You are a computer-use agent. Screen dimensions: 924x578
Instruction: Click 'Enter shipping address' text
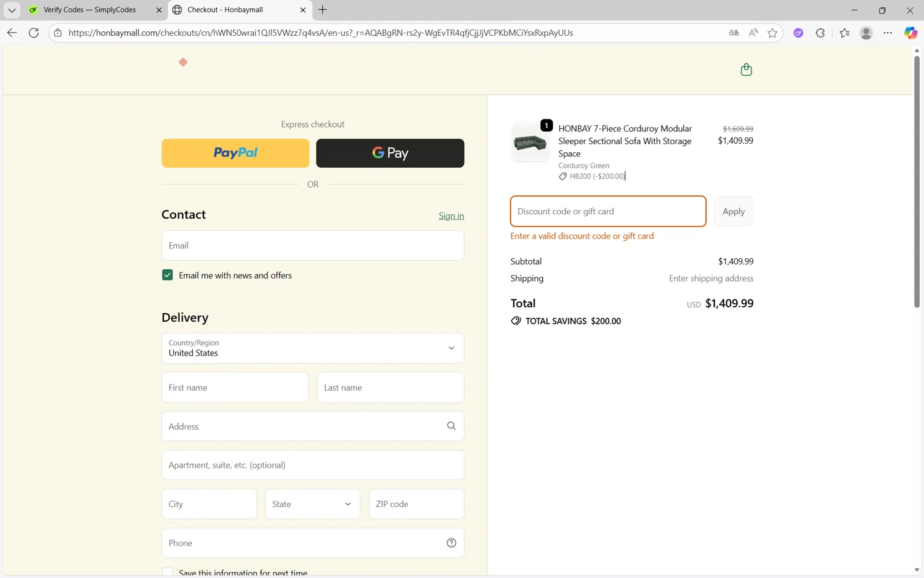(x=711, y=279)
